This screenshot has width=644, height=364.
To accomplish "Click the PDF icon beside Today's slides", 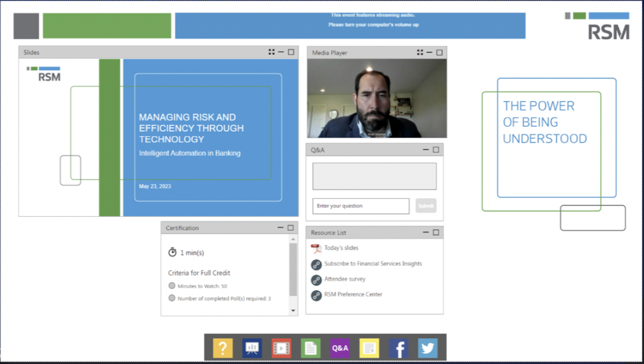I will pyautogui.click(x=316, y=248).
